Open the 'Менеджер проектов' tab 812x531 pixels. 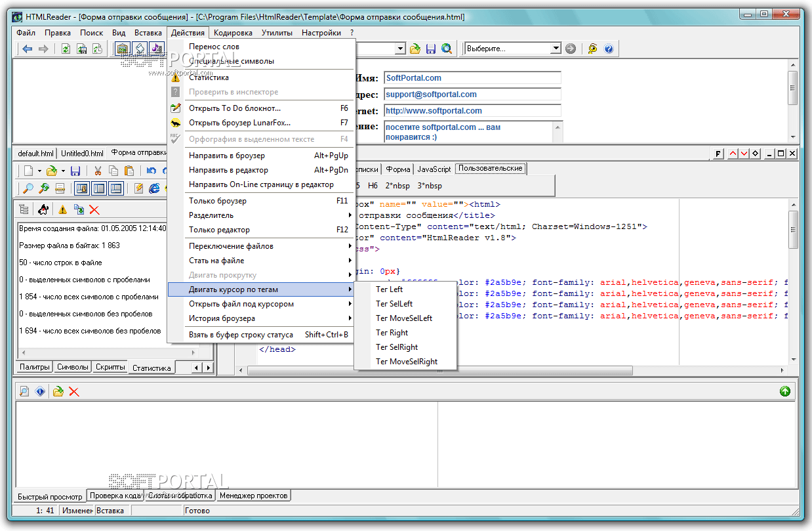pos(254,496)
